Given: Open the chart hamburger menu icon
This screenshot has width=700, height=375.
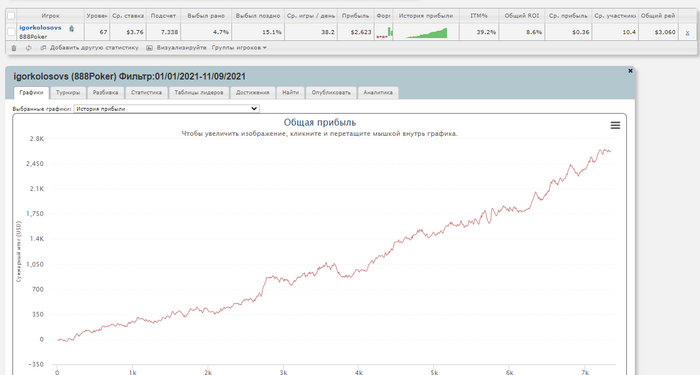Looking at the screenshot, I should [x=615, y=125].
